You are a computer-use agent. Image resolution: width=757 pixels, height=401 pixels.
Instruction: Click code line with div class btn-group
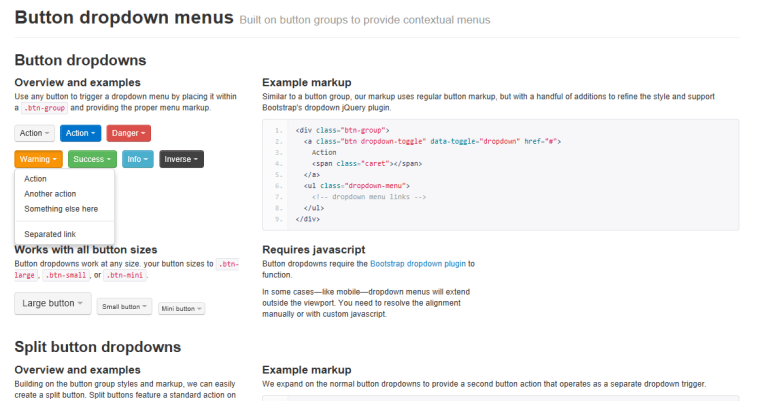point(342,130)
